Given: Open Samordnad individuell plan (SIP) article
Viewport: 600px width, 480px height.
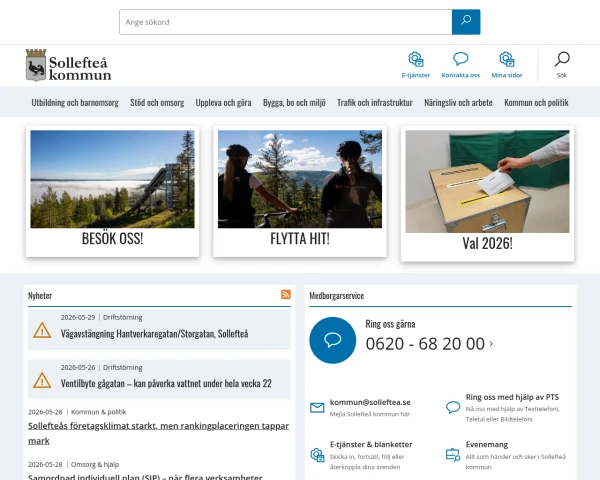Looking at the screenshot, I should click(x=145, y=477).
